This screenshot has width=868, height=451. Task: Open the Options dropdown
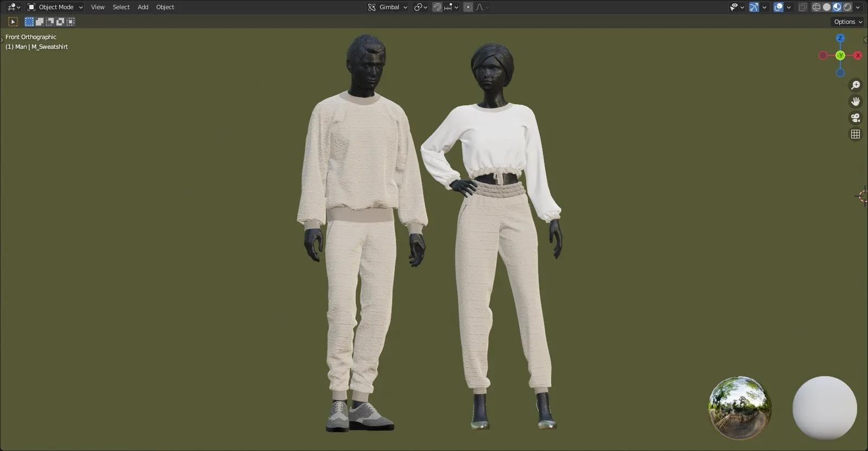click(848, 22)
